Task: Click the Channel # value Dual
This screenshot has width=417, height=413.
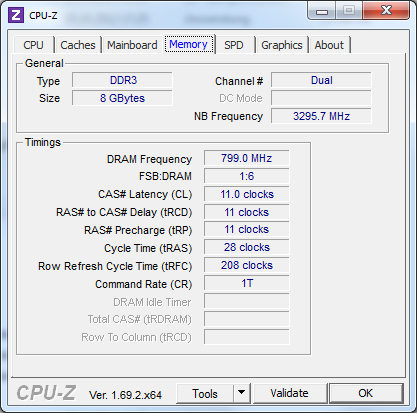Action: pos(321,80)
